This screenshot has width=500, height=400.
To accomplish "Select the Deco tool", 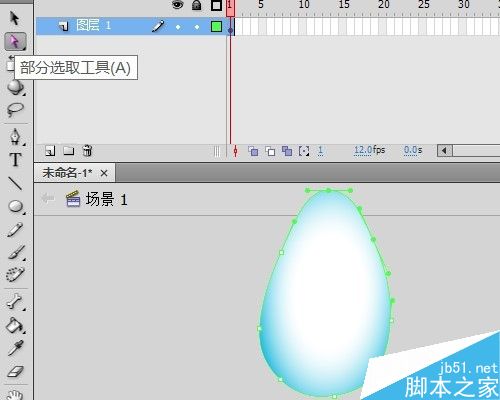I will [15, 274].
